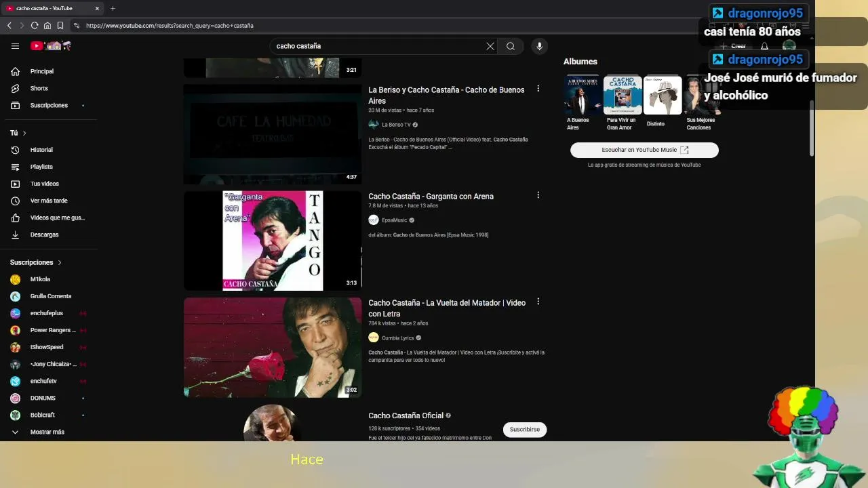This screenshot has height=488, width=868.
Task: Activate voice search microphone
Action: tap(539, 46)
